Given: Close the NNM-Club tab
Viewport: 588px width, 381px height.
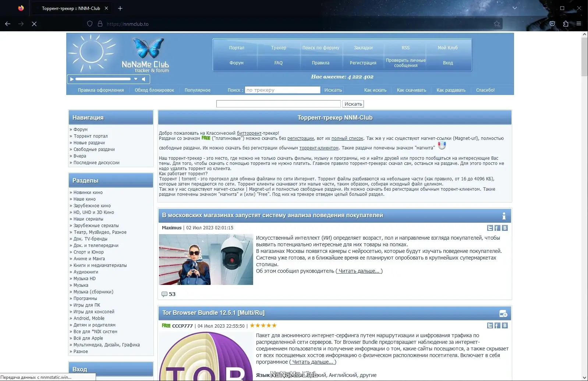Looking at the screenshot, I should point(106,8).
